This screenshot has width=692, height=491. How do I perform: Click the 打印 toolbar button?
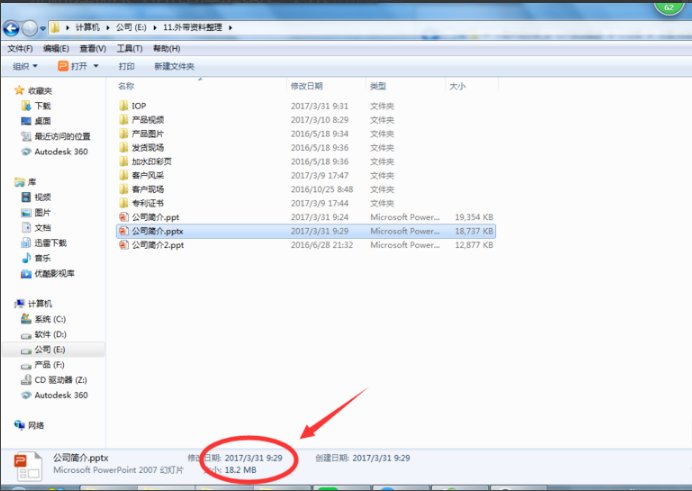click(126, 66)
